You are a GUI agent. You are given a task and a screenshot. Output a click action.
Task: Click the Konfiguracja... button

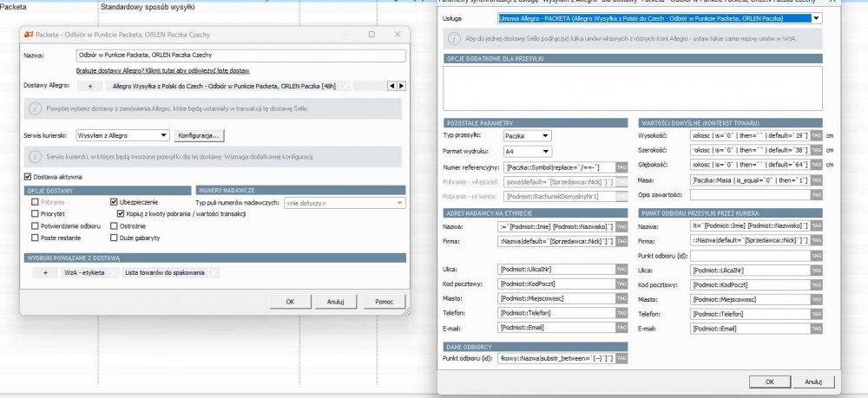click(x=200, y=135)
